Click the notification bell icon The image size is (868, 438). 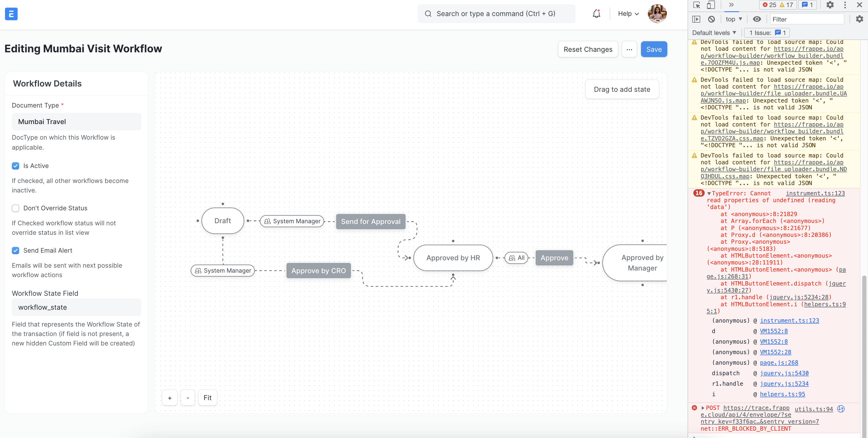(x=596, y=13)
